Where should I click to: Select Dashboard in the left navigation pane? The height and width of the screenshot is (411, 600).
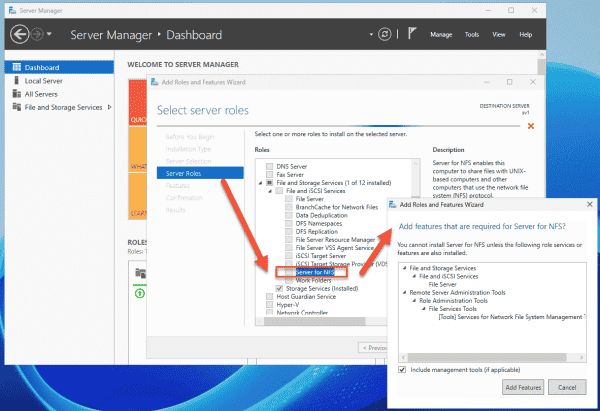pyautogui.click(x=59, y=67)
